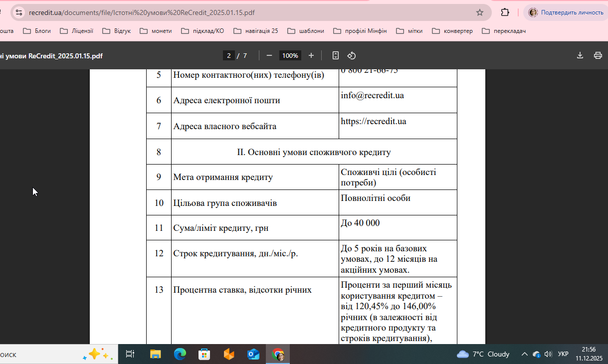The width and height of the screenshot is (608, 364).
Task: Rotate the PDF counterclockwise
Action: tap(352, 55)
